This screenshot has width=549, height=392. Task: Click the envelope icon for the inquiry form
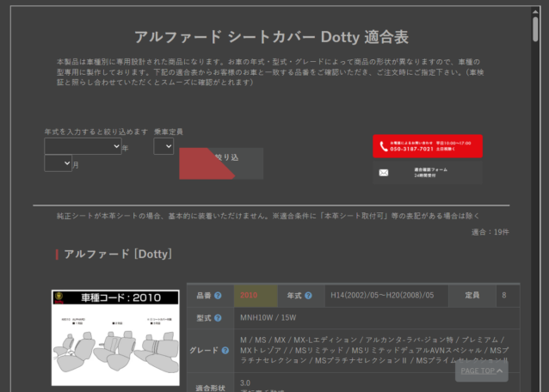pos(384,173)
